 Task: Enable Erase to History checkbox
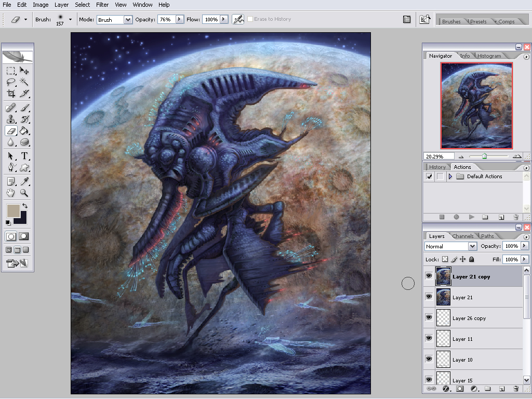coord(250,19)
